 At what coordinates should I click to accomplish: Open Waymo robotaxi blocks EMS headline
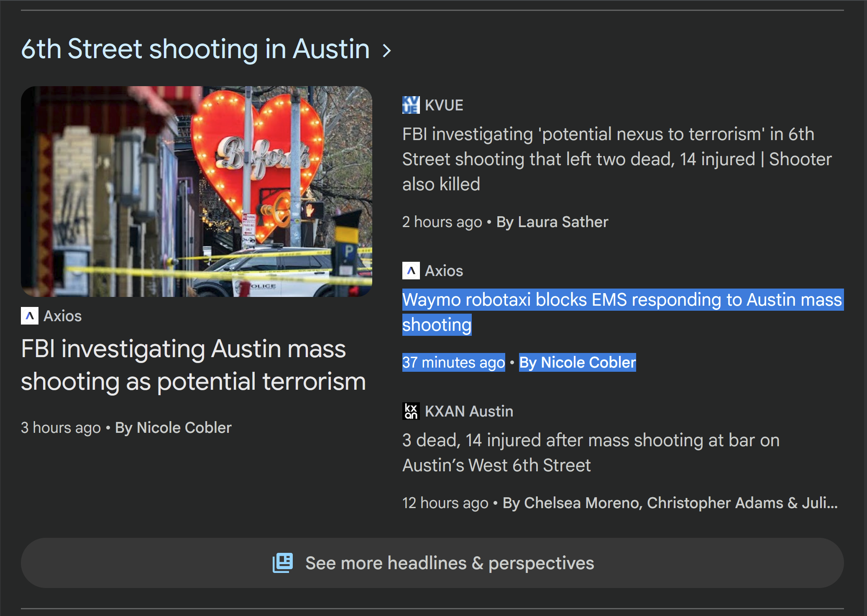621,312
